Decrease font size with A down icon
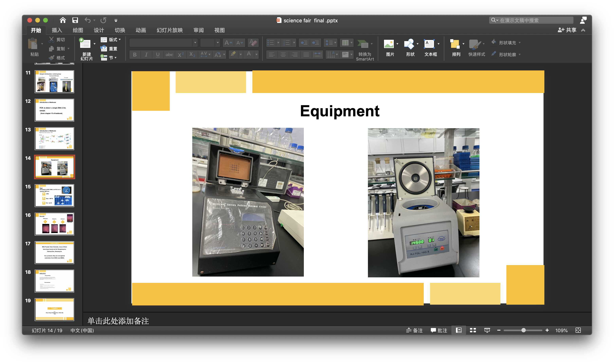The height and width of the screenshot is (364, 614). tap(239, 43)
